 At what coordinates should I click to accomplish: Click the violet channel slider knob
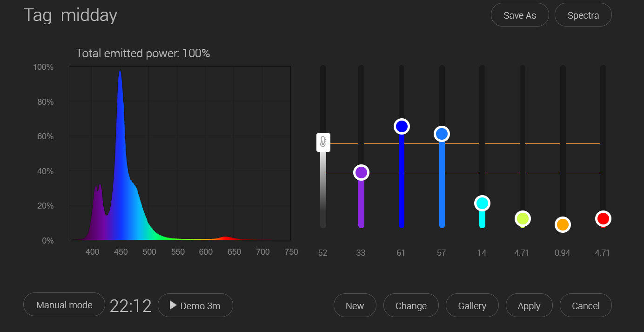[361, 173]
